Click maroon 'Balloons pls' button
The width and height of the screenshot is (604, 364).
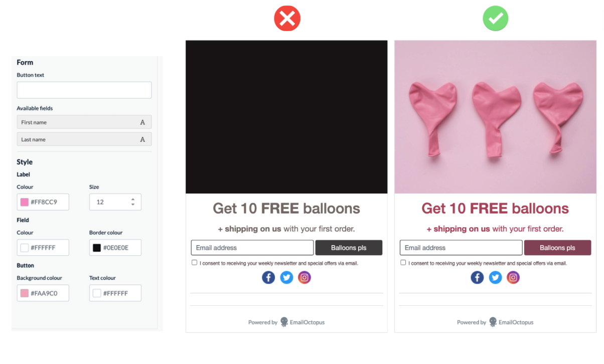557,248
